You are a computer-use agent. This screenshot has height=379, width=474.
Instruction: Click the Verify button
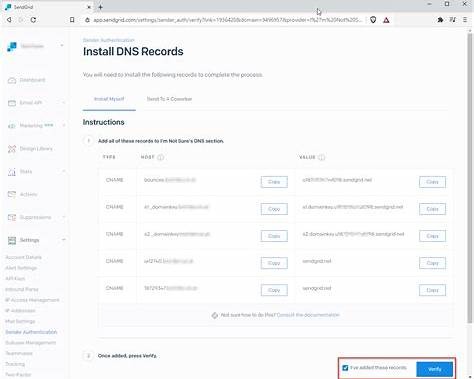(434, 369)
